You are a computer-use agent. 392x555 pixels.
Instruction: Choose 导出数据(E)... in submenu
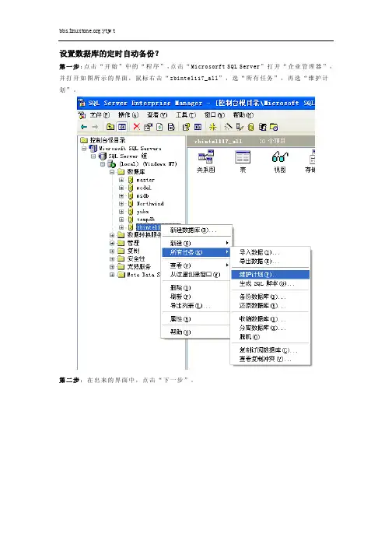[271, 262]
